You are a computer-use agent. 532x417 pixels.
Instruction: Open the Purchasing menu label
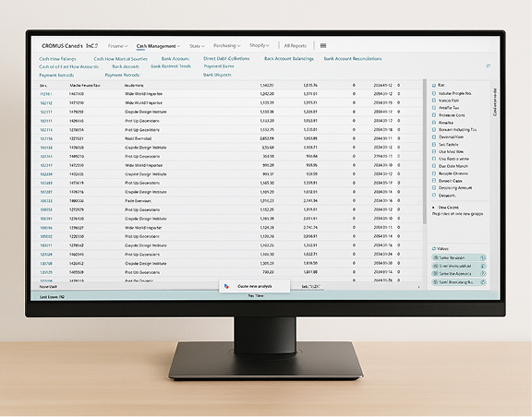pyautogui.click(x=224, y=45)
